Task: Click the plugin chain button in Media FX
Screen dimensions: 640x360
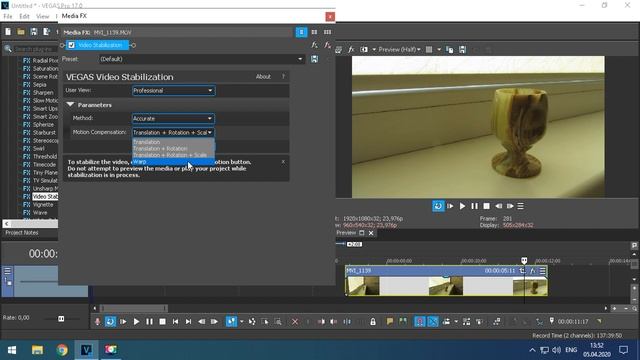Action: pyautogui.click(x=314, y=45)
